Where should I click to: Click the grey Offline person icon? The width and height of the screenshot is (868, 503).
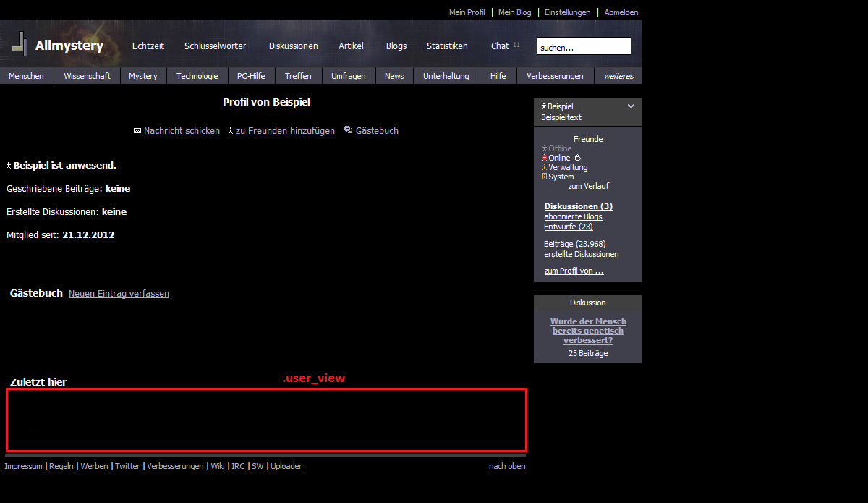(x=544, y=148)
